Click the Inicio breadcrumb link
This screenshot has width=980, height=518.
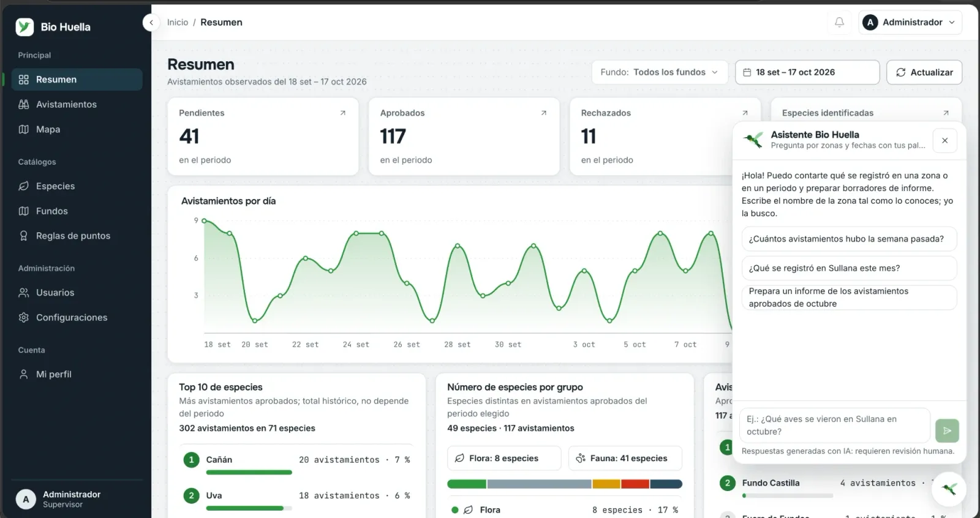tap(178, 22)
